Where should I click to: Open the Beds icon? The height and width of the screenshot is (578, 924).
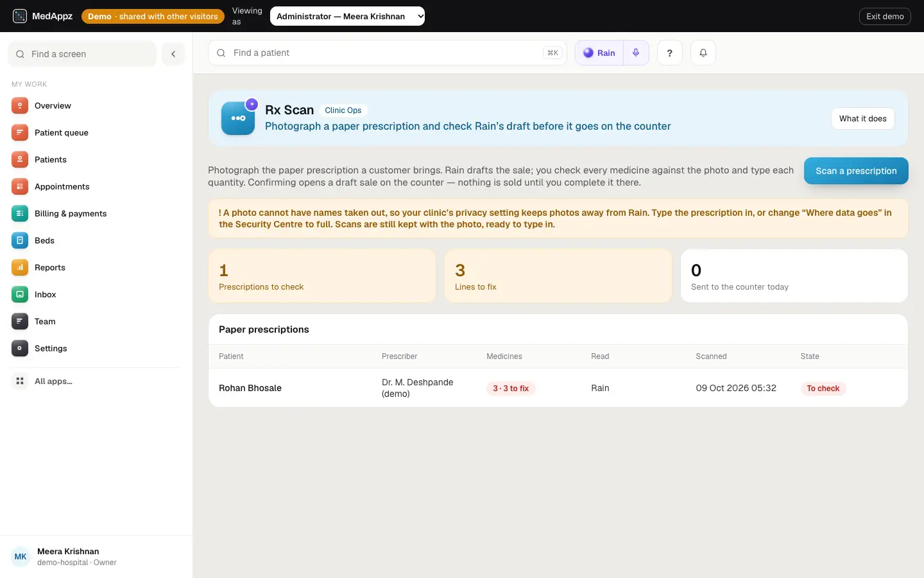(20, 241)
